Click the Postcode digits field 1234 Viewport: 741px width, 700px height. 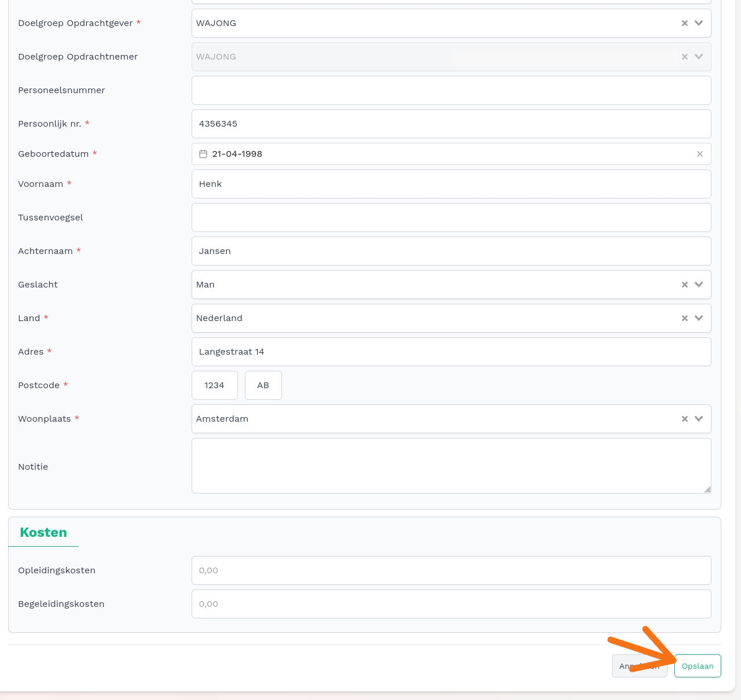(215, 385)
